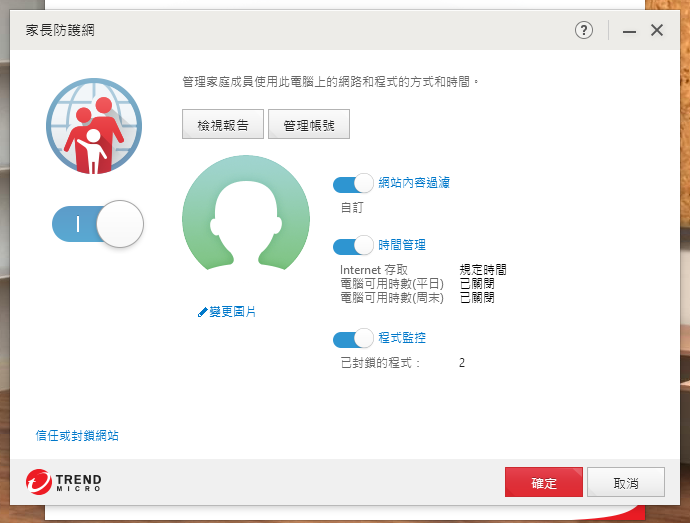Viewport: 690px width, 523px height.
Task: Open the help question mark icon
Action: click(584, 30)
